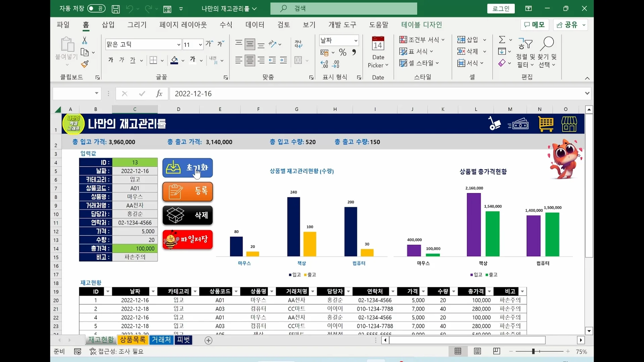Viewport: 644px width, 362px height.
Task: Expand the number format 날짜 dropdown
Action: pos(356,41)
